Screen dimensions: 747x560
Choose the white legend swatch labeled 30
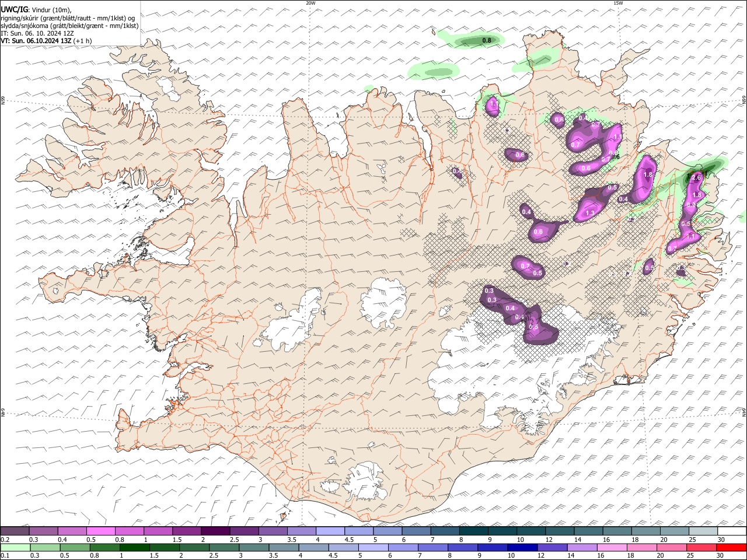[732, 531]
